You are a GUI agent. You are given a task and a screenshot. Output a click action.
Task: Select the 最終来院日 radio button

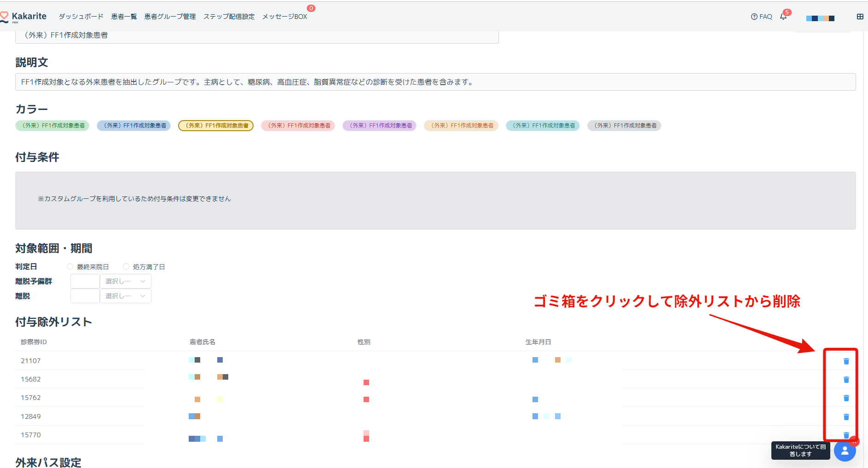(x=70, y=266)
